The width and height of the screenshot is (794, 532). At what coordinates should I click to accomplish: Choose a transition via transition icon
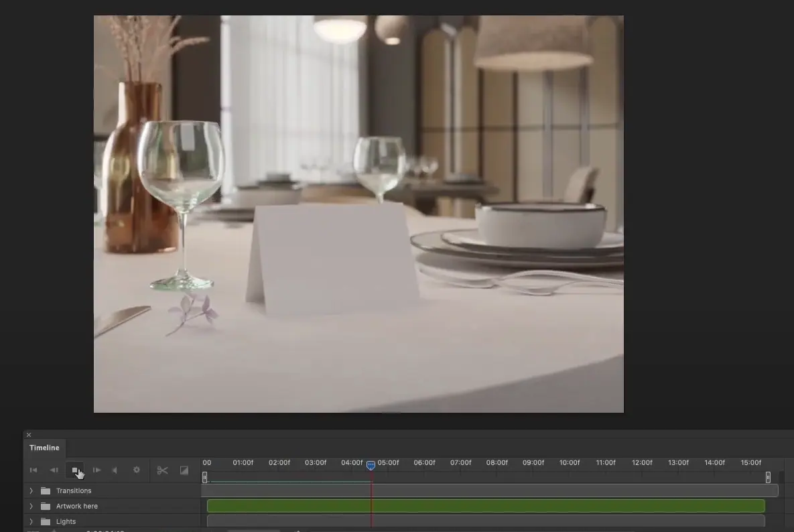pos(184,470)
